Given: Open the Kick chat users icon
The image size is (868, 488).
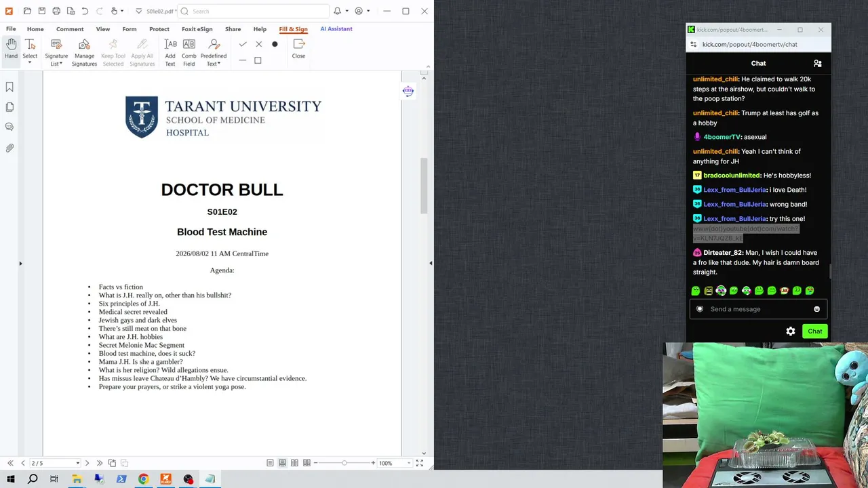Looking at the screenshot, I should click(817, 63).
